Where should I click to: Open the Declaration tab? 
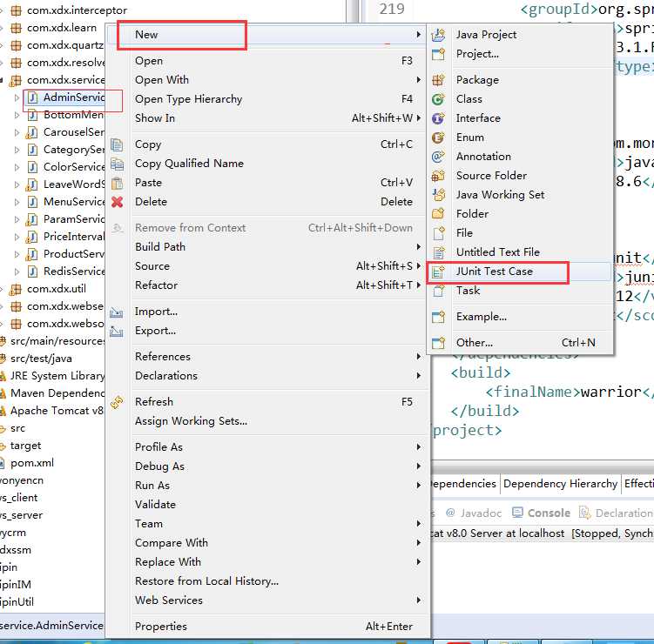click(x=617, y=513)
